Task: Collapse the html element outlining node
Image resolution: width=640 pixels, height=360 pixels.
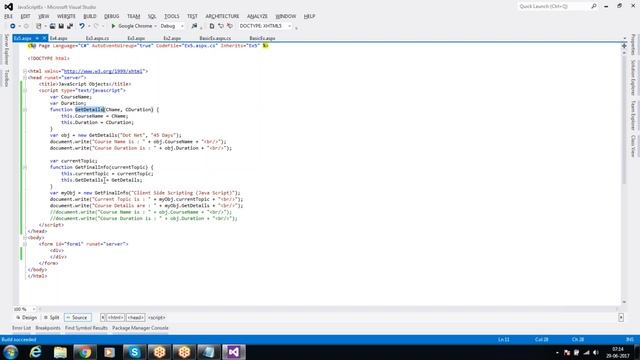Action: [x=25, y=71]
